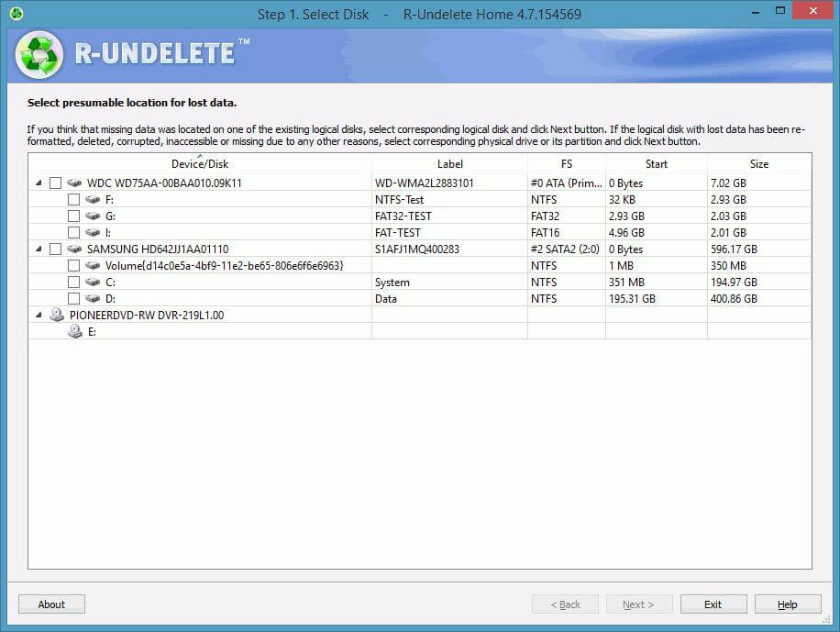Click the 32 KB start value

click(x=622, y=200)
